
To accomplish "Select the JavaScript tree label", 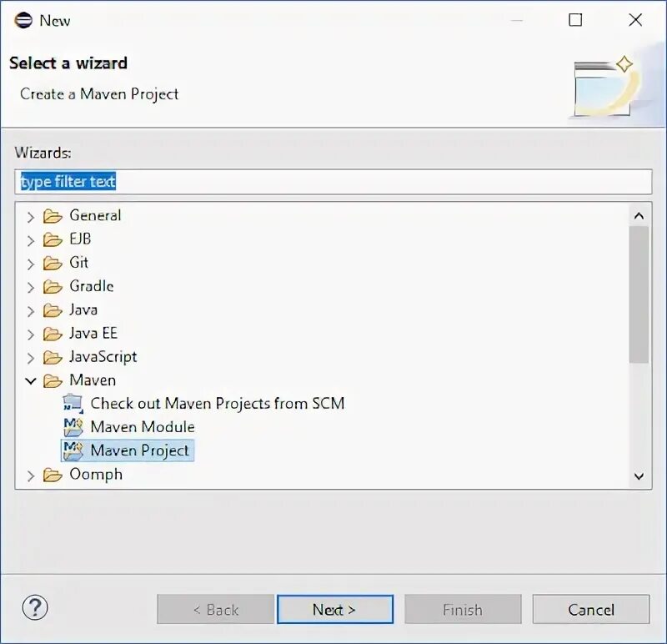I will pyautogui.click(x=103, y=357).
